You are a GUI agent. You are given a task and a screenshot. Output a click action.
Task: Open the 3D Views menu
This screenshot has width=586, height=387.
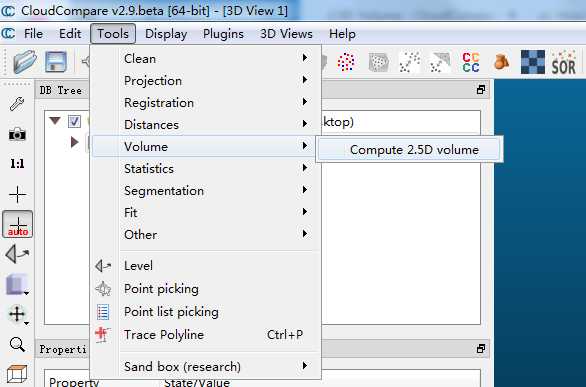tap(286, 34)
